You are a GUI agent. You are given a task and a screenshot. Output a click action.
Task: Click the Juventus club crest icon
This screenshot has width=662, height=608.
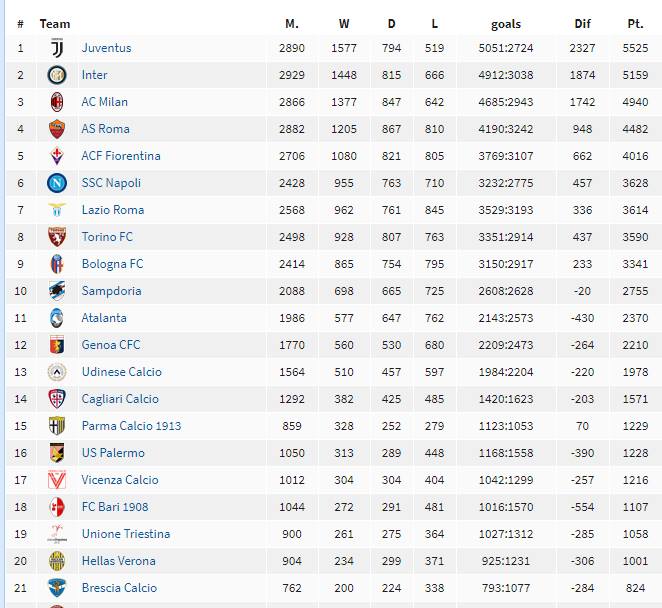(57, 48)
